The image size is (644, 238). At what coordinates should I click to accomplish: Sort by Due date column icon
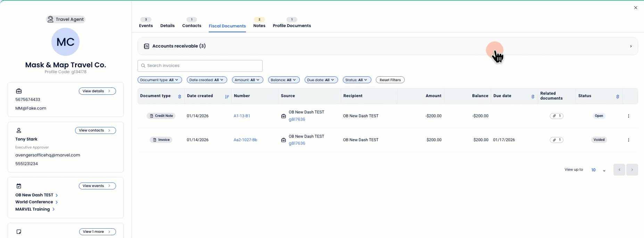pos(533,96)
